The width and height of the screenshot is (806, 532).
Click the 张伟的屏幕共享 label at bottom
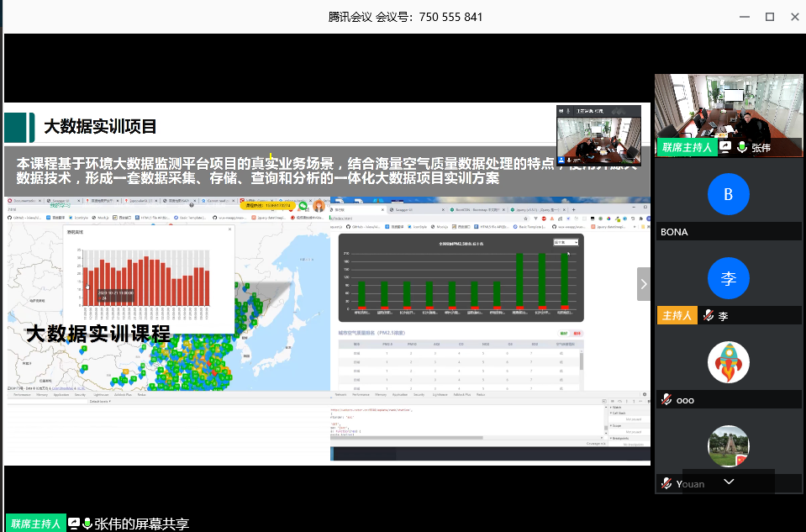pyautogui.click(x=141, y=524)
